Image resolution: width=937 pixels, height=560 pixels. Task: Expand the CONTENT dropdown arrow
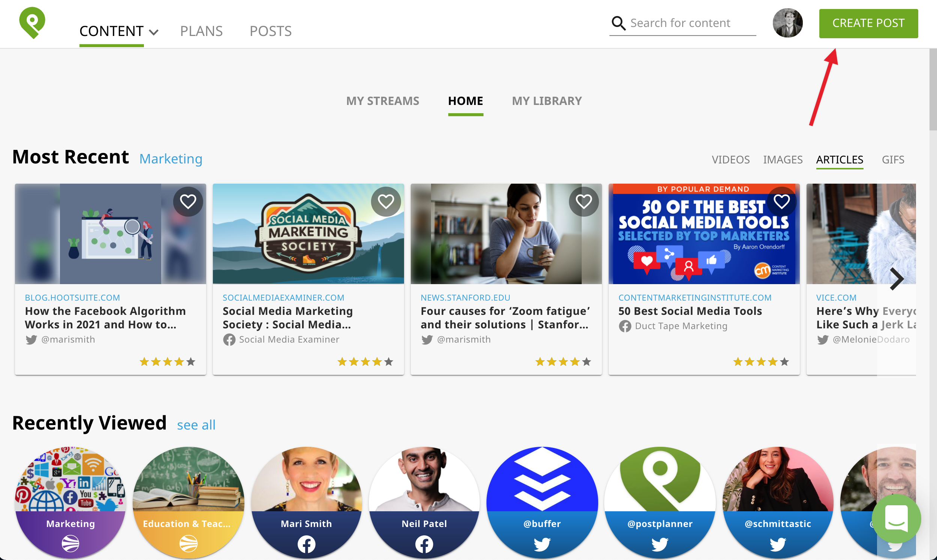pos(154,32)
